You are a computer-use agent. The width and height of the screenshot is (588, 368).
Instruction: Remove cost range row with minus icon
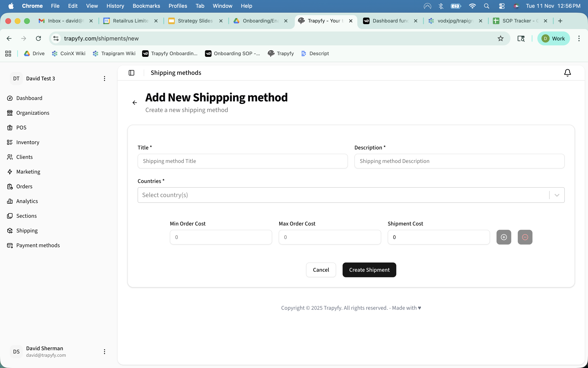click(x=525, y=237)
